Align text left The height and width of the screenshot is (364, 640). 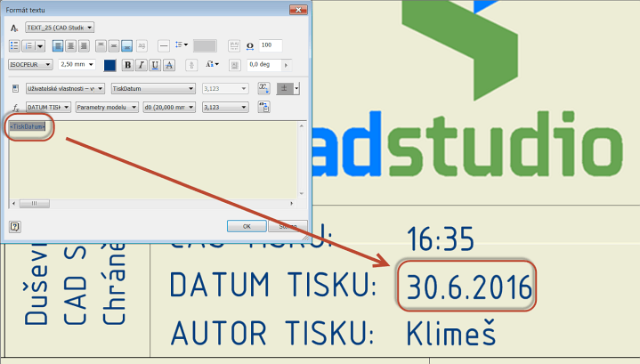[x=58, y=45]
